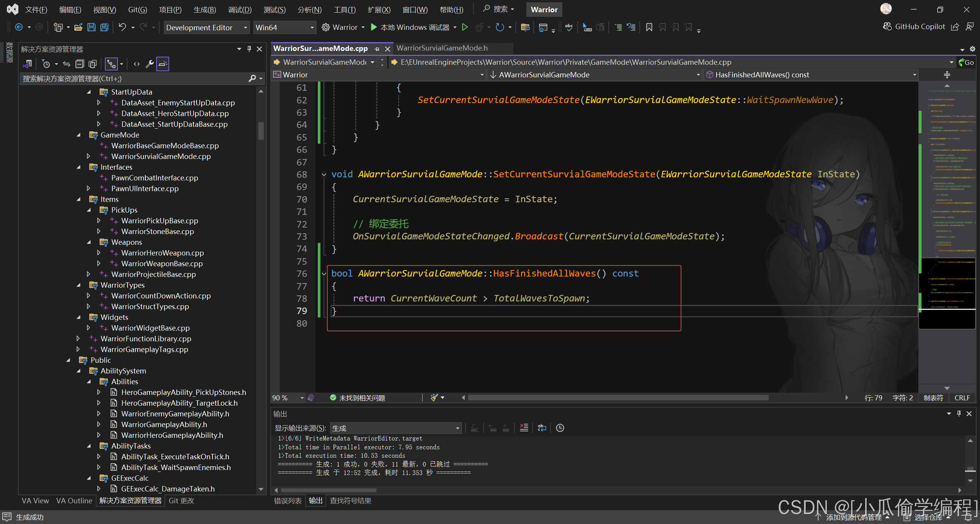980x524 pixels.
Task: Open the output source dropdown showing 生成
Action: tap(395, 428)
